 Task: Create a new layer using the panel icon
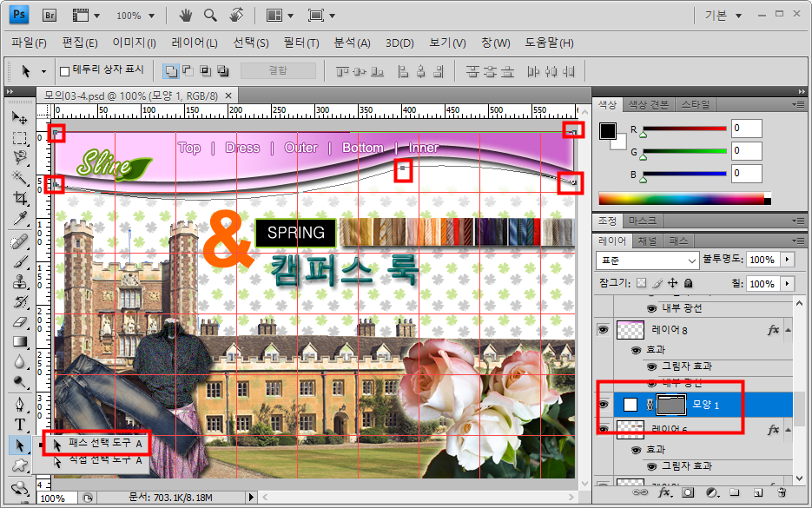(x=757, y=492)
